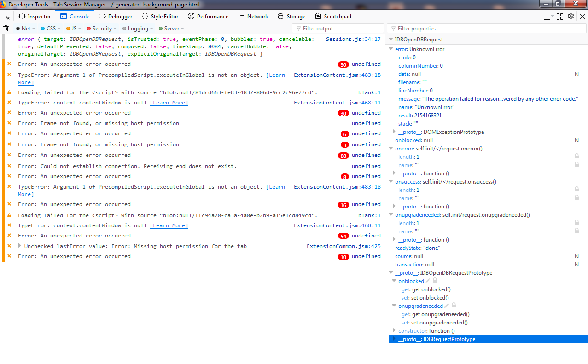588x364 pixels.
Task: Click the funnel icon in Filter properties
Action: pos(393,29)
